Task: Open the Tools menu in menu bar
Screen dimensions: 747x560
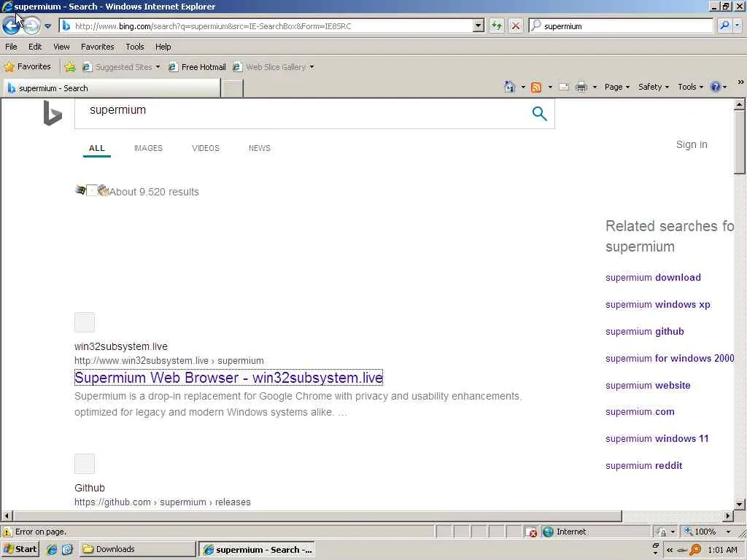Action: pyautogui.click(x=135, y=47)
